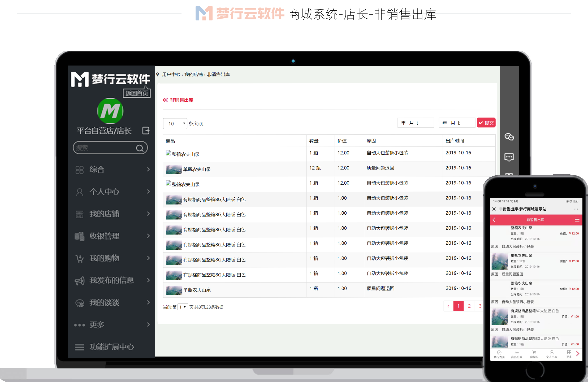Expand the 我的购物 chevron arrow
Screen dimensions: 588x382
148,258
